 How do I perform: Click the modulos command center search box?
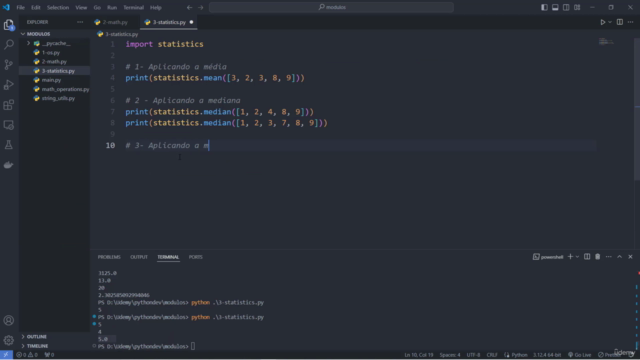[331, 7]
